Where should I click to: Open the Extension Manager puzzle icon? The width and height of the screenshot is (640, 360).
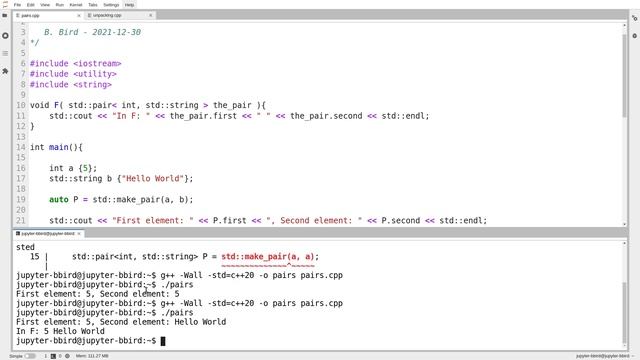pyautogui.click(x=5, y=71)
